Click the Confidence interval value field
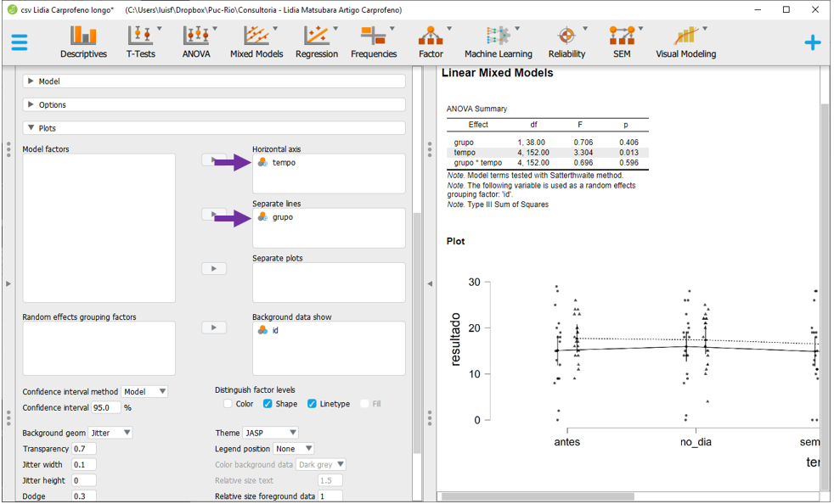 point(105,407)
